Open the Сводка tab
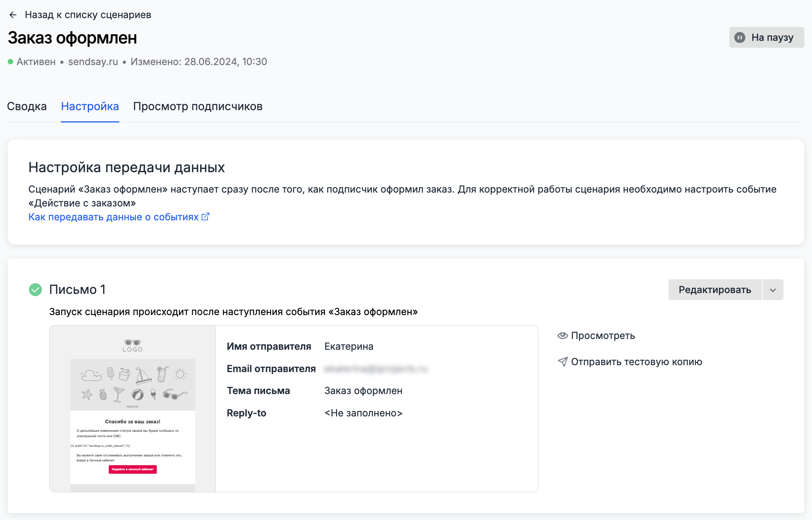The width and height of the screenshot is (812, 520). [27, 106]
